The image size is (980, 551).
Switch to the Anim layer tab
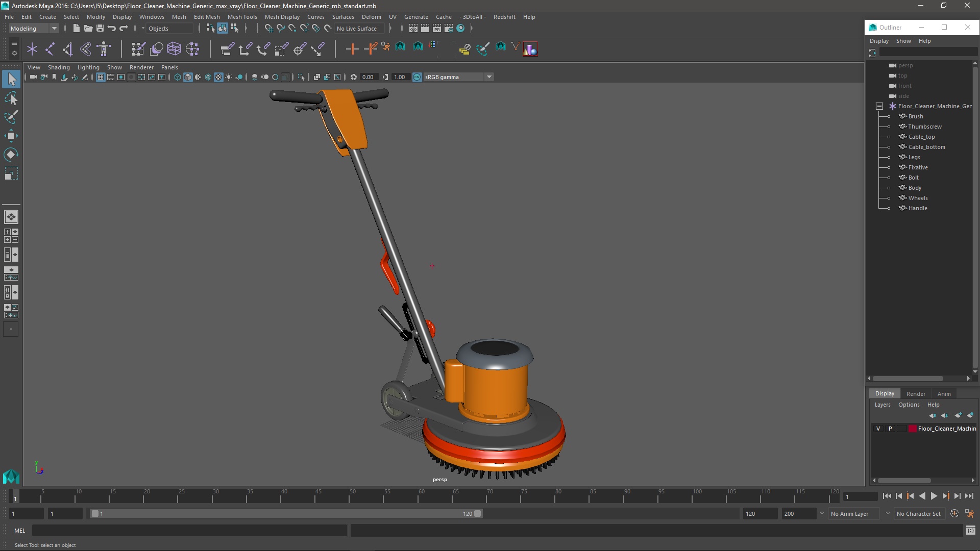(x=944, y=394)
